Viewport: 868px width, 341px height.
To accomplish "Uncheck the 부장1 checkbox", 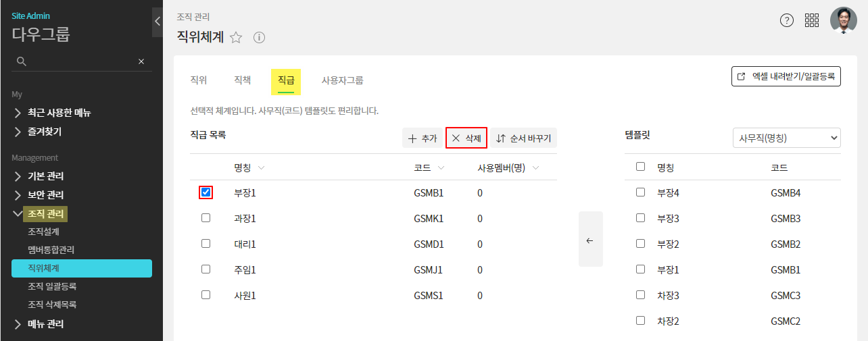I will pyautogui.click(x=206, y=192).
